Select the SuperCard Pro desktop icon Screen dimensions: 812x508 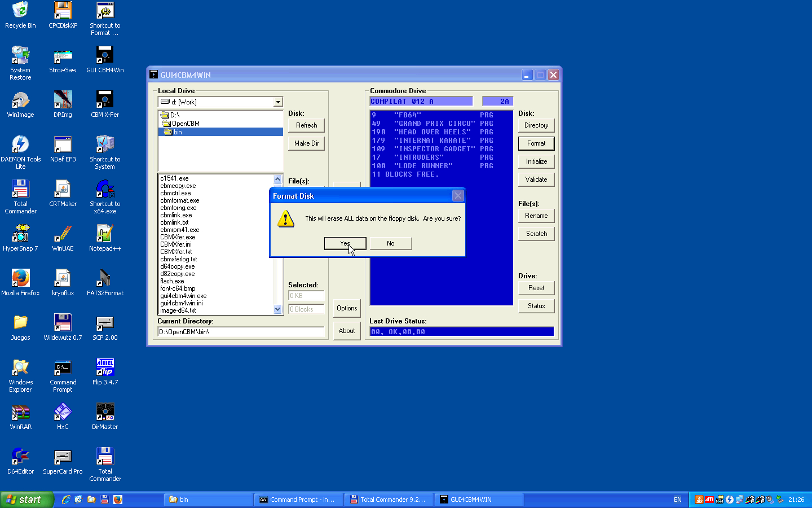(x=63, y=461)
